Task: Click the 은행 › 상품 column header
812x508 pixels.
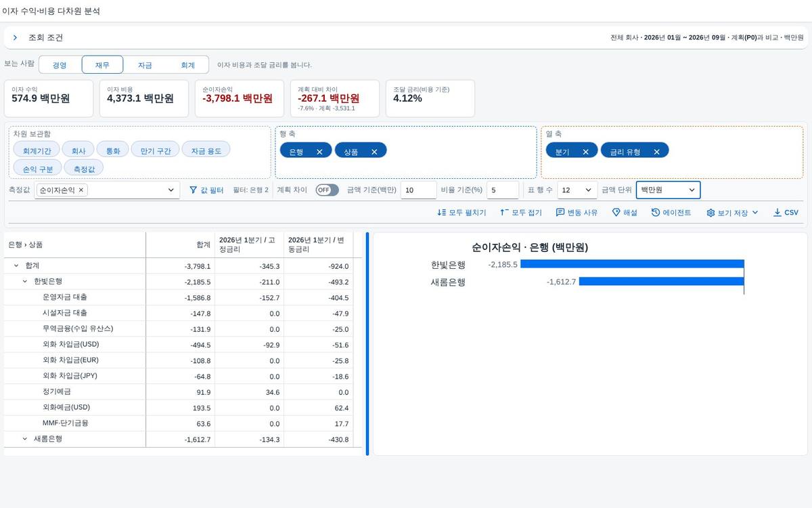Action: pyautogui.click(x=74, y=245)
